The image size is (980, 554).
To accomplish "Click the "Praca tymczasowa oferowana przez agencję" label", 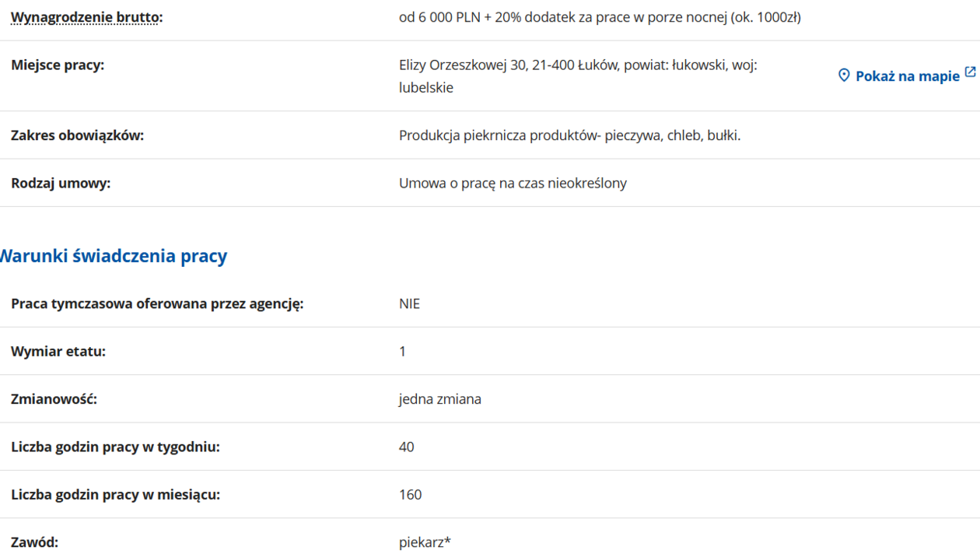I will point(157,303).
